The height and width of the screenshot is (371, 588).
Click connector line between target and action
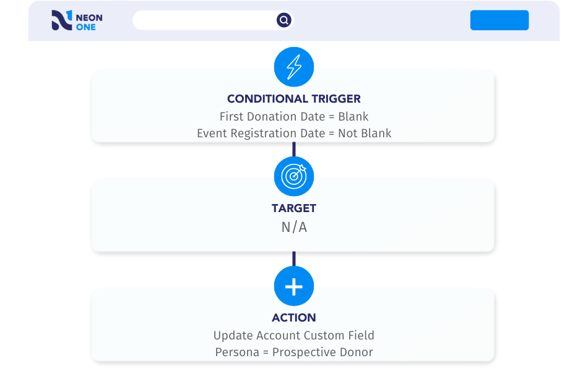293,259
